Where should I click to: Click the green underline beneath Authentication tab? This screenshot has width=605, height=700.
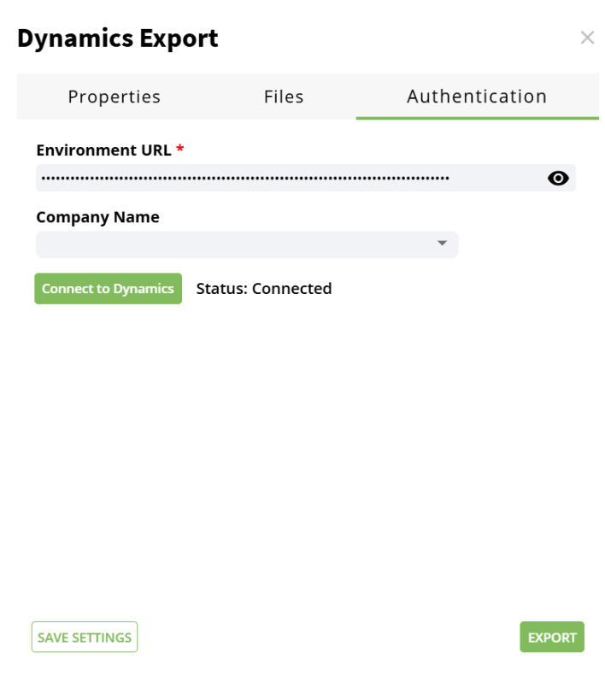(477, 117)
